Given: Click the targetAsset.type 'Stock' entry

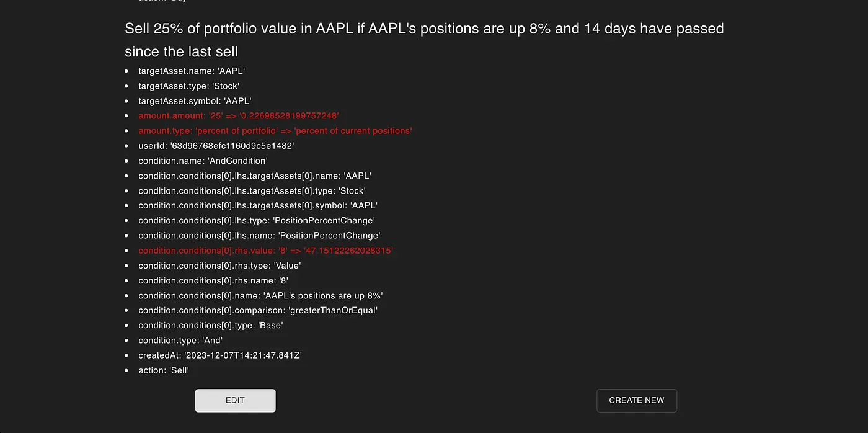Looking at the screenshot, I should 189,86.
